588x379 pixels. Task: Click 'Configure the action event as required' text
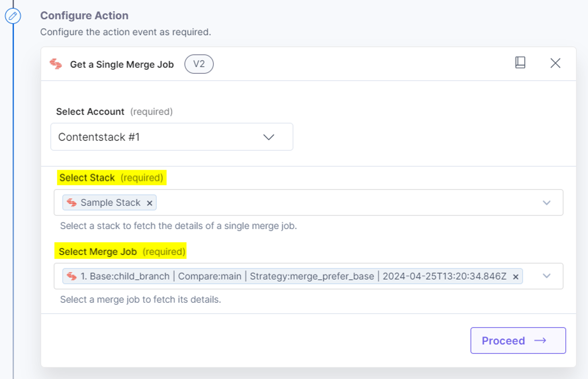126,32
